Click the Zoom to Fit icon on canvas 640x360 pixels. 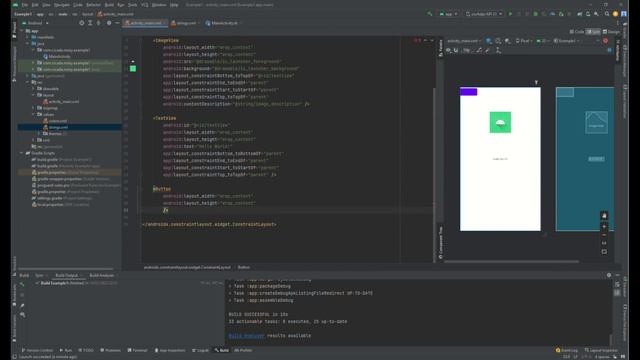click(x=604, y=252)
